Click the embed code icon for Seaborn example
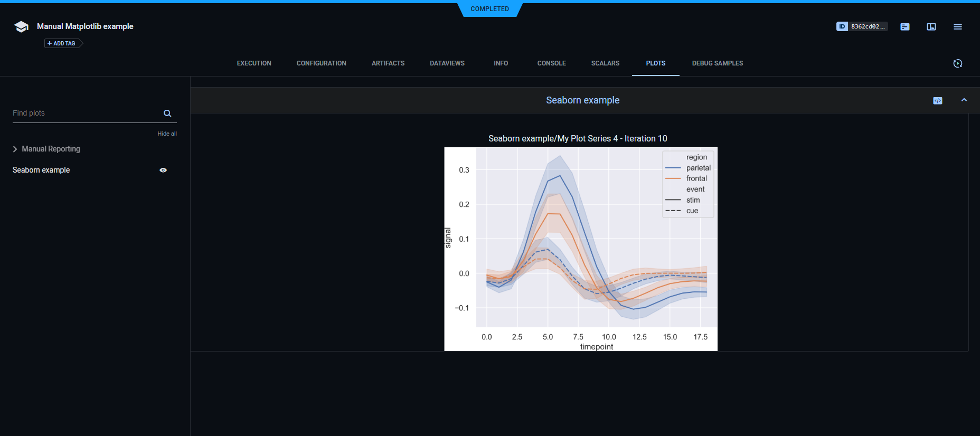The width and height of the screenshot is (980, 436). tap(938, 100)
